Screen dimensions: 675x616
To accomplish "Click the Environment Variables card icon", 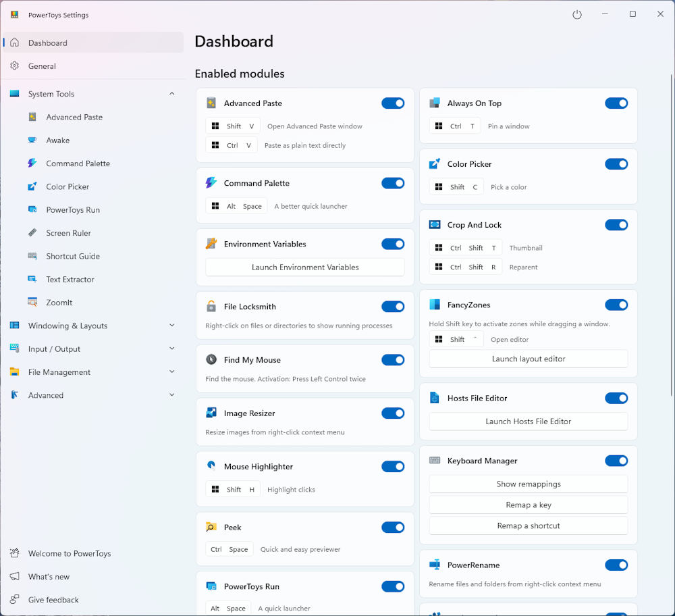I will 211,244.
